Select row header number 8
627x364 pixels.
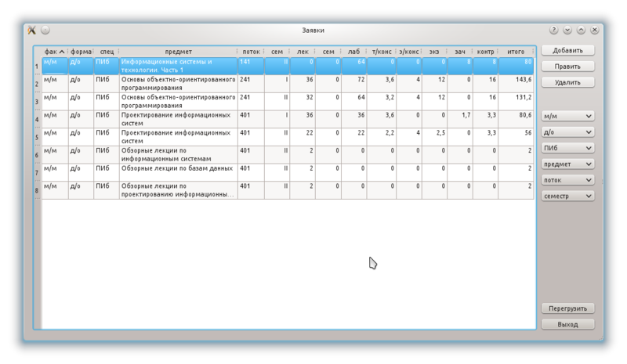coord(37,190)
